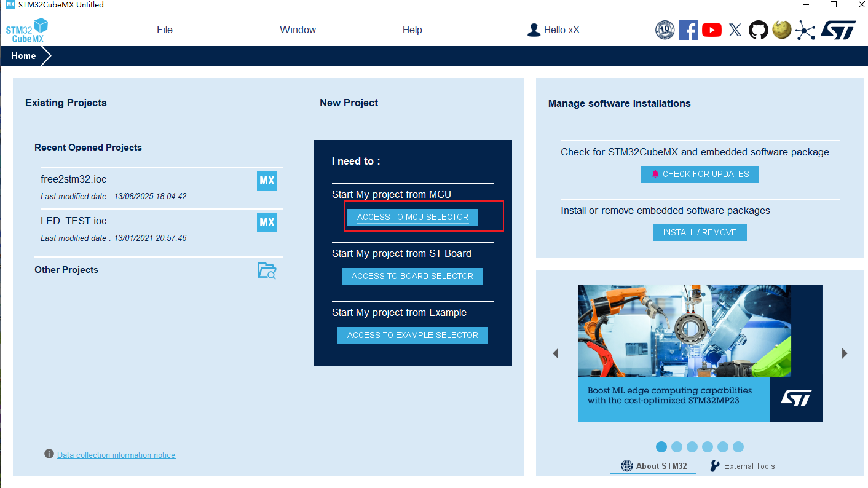This screenshot has height=488, width=868.
Task: Click banner caption 'Boost ML edge computing capabilities'
Action: (669, 390)
